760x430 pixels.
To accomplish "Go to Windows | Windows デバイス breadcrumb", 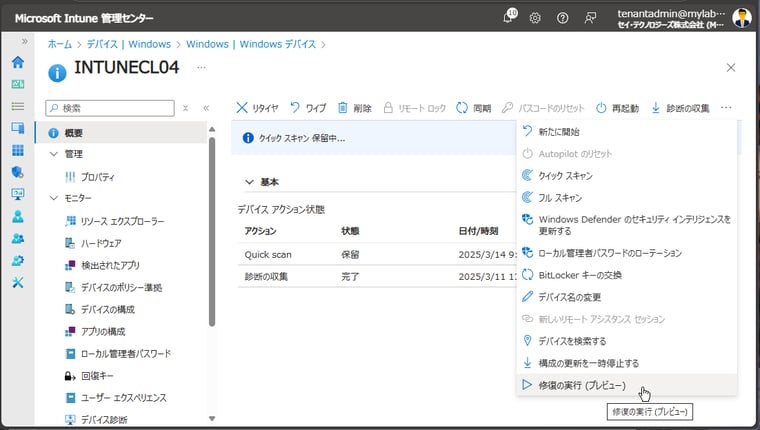I will click(x=251, y=44).
